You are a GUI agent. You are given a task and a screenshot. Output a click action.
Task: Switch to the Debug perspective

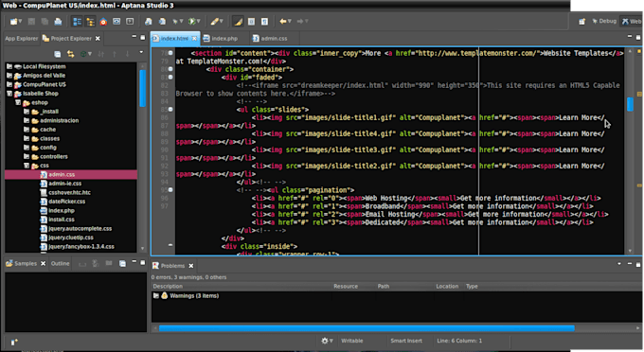[x=604, y=21]
